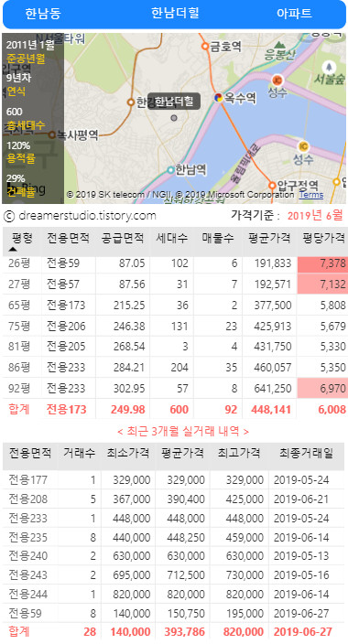Select the 81평 row cell

click(19, 347)
